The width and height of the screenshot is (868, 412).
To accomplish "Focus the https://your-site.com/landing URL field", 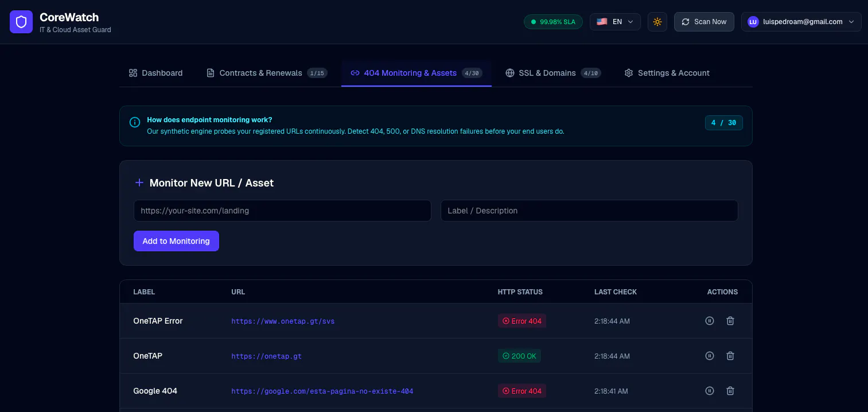I will (x=282, y=211).
